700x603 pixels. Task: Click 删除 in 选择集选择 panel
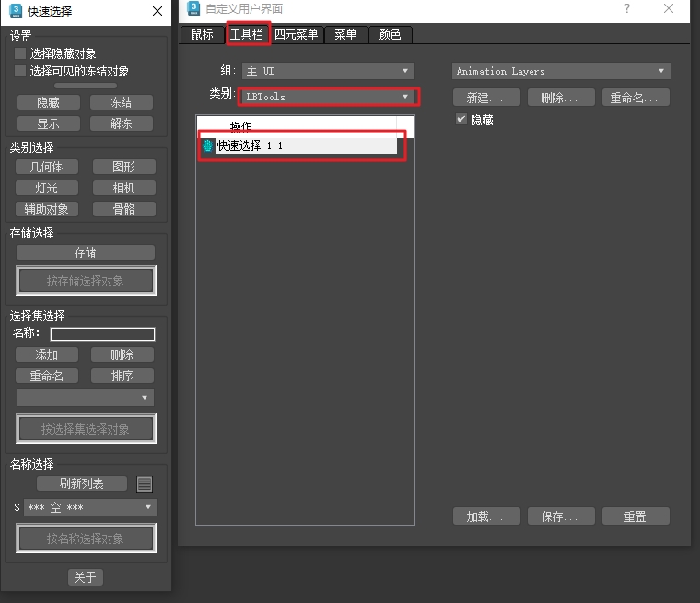pos(122,354)
